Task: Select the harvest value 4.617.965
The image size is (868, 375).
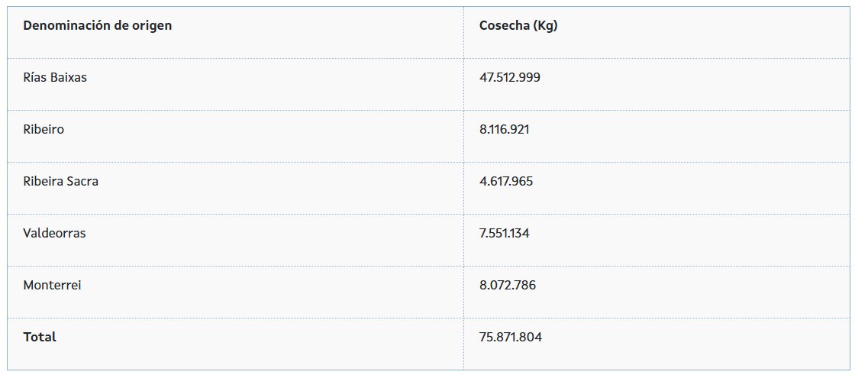Action: pos(506,182)
